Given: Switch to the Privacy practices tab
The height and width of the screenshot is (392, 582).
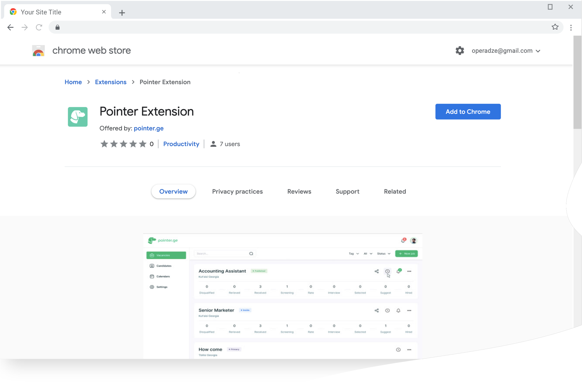Looking at the screenshot, I should pyautogui.click(x=238, y=191).
